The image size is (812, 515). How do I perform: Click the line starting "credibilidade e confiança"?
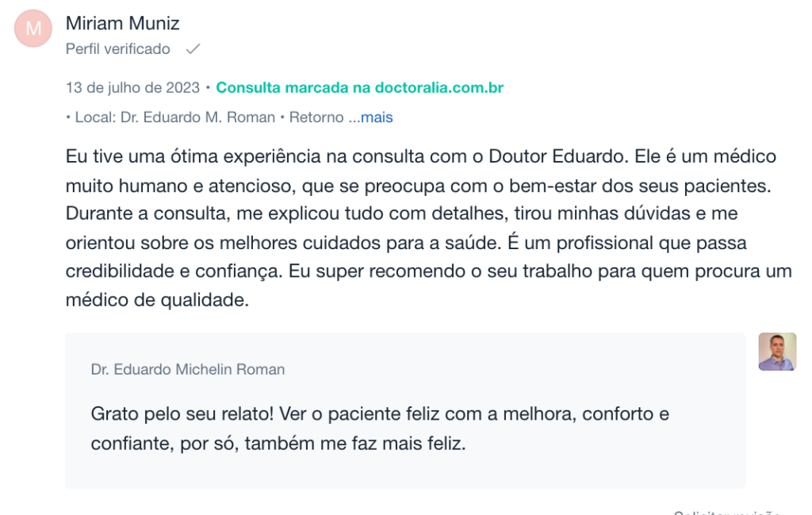pos(429,271)
